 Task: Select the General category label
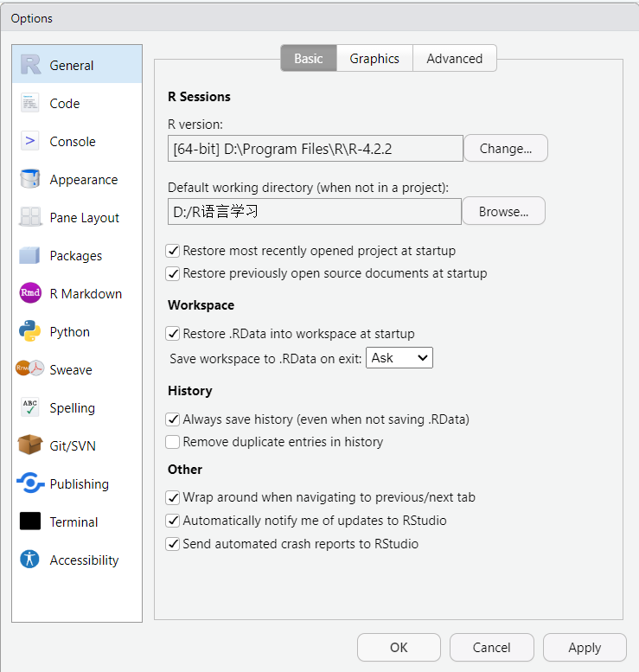[71, 65]
